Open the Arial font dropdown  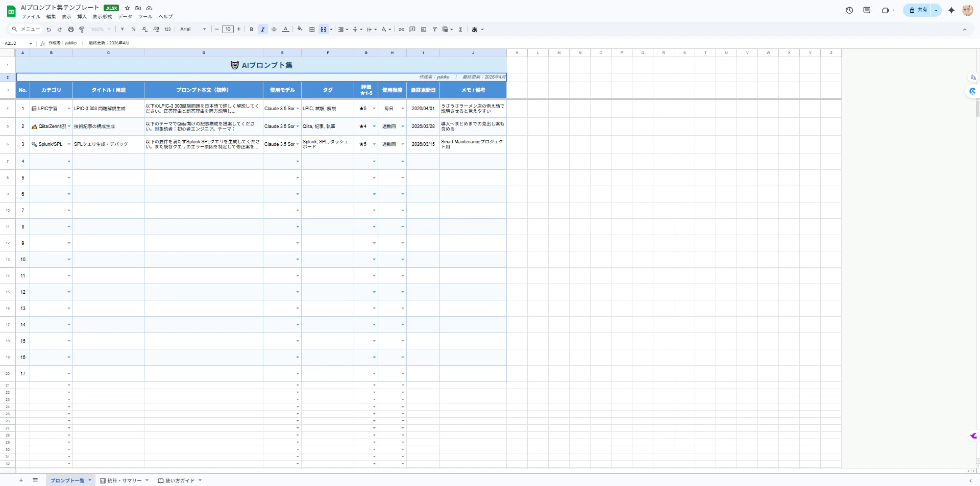point(193,30)
